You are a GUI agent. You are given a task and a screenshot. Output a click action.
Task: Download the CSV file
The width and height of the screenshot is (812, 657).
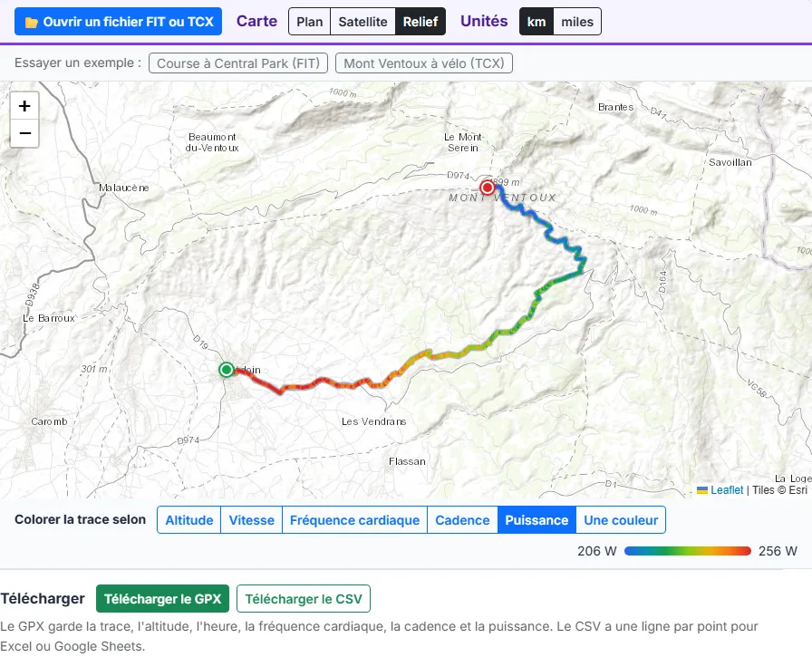click(x=304, y=598)
